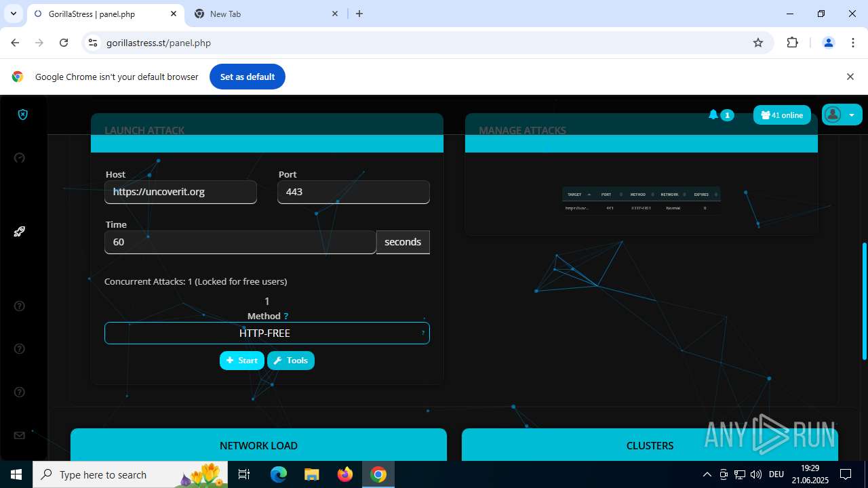
Task: Open the mail envelope sidebar icon
Action: click(x=20, y=435)
